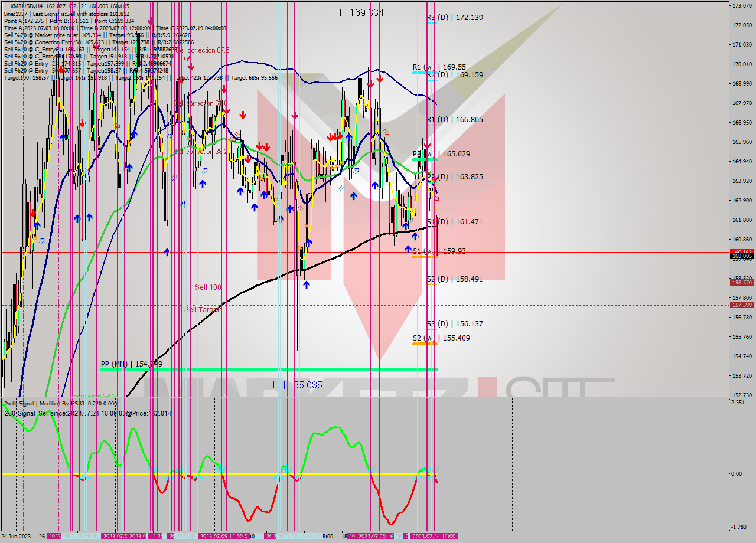The height and width of the screenshot is (543, 756).
Task: Click the '2023.07.24 12:00' time marker
Action: tap(434, 537)
